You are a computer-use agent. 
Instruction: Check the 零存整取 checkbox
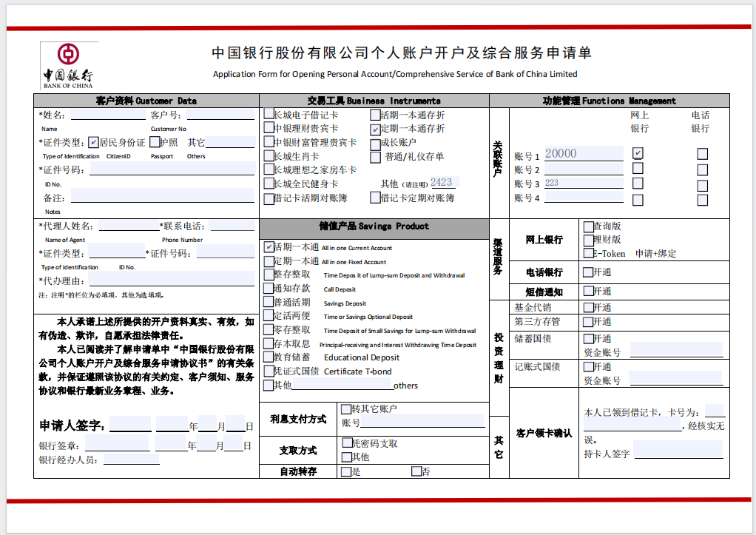coord(269,329)
